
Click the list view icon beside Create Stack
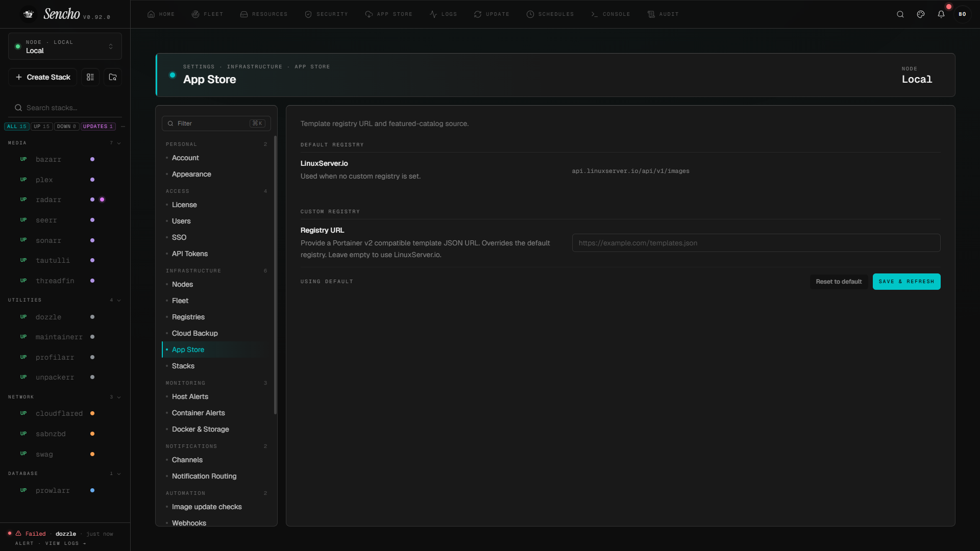90,77
